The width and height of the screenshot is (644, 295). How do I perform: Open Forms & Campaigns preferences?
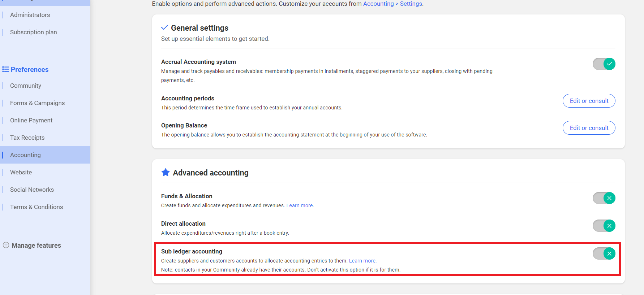click(x=37, y=103)
